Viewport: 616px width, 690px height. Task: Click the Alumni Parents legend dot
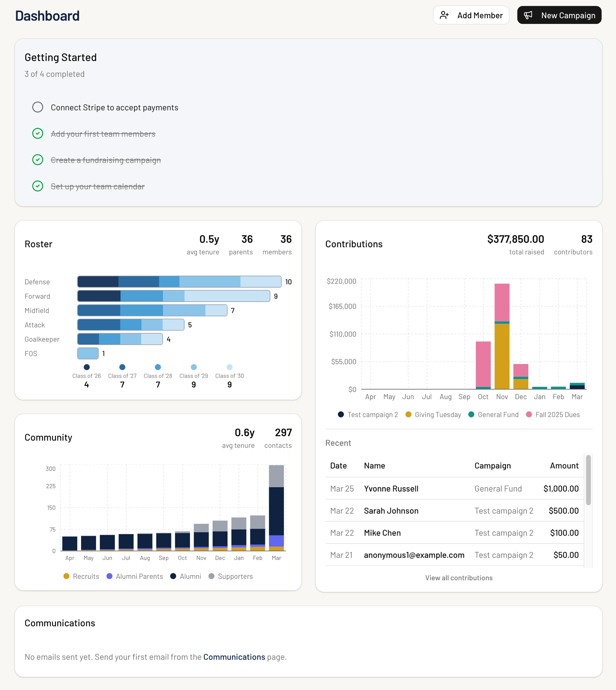(109, 576)
